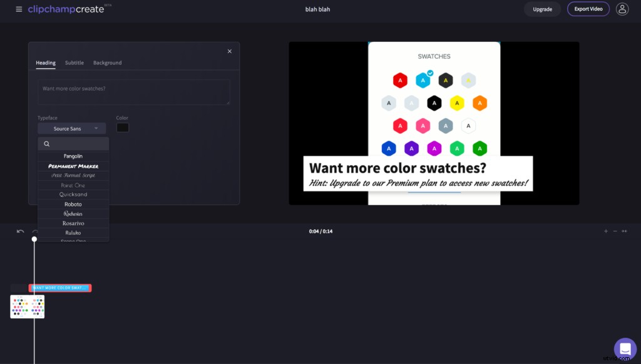641x364 pixels.
Task: Open the heading Color swatch picker
Action: [123, 128]
